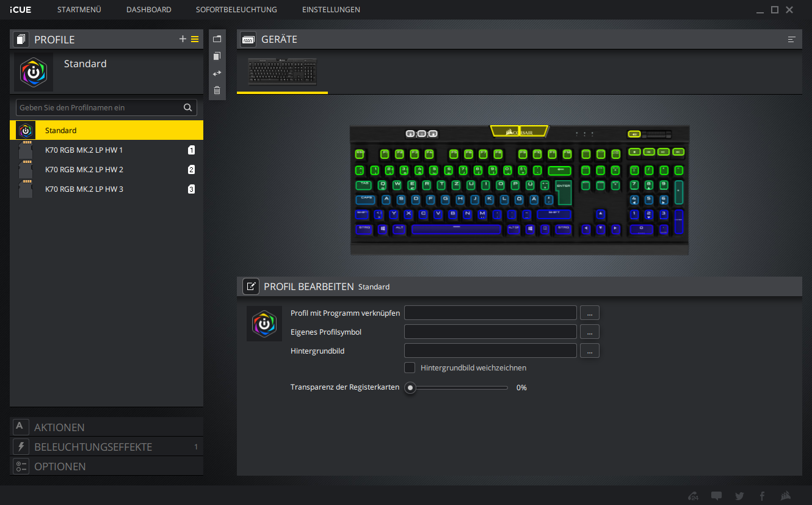Screen dimensions: 812x505
Task: Select the space bar on the keyboard
Action: (x=456, y=230)
